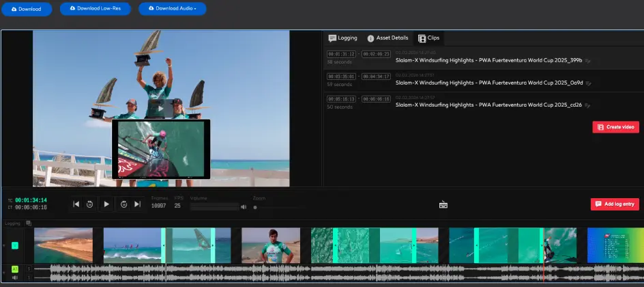Click start timecode 00:05:16:13

341,98
